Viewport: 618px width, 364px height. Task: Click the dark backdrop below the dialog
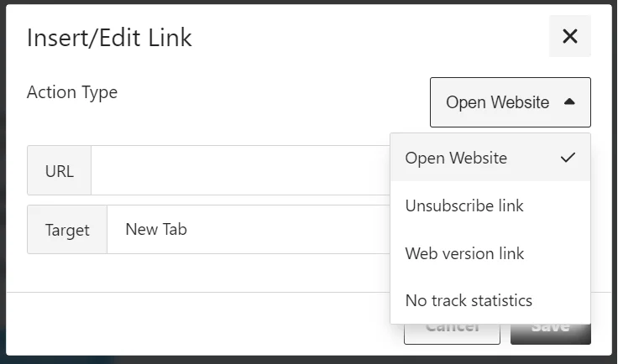252,360
